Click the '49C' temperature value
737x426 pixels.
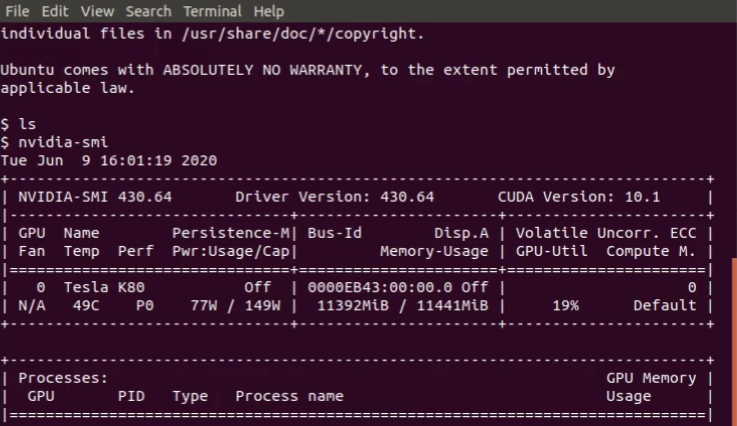click(x=86, y=305)
